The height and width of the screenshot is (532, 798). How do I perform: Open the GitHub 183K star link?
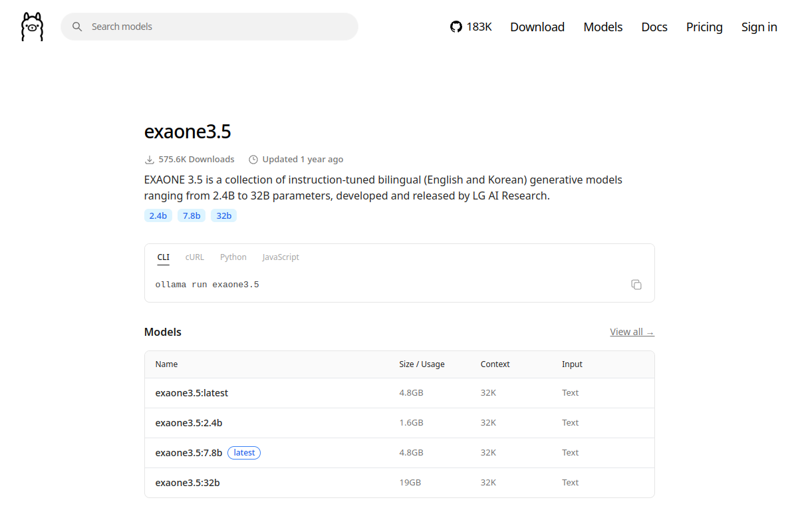pyautogui.click(x=471, y=27)
